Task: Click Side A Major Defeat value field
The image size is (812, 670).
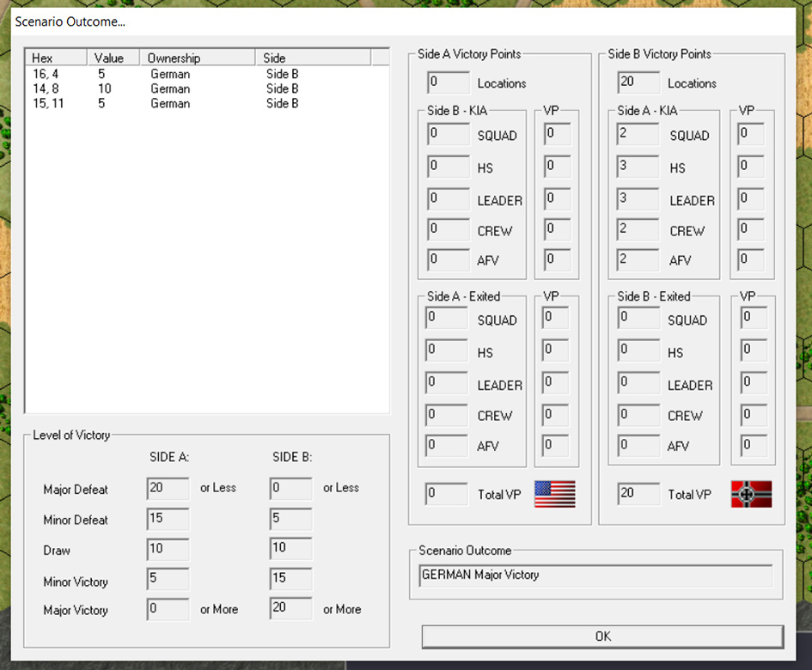Action: (x=168, y=488)
